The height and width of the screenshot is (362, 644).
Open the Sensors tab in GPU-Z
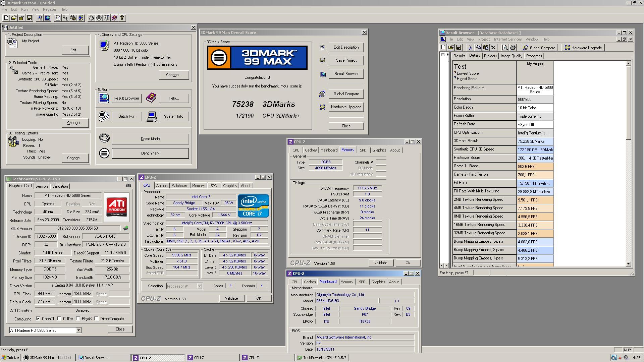(42, 186)
